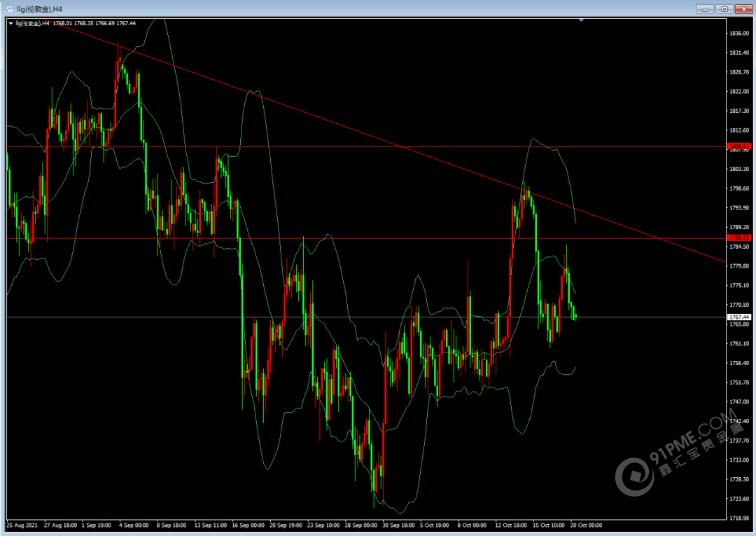Select the red 1786.53 price level tag
This screenshot has width=756, height=536.
pos(739,238)
